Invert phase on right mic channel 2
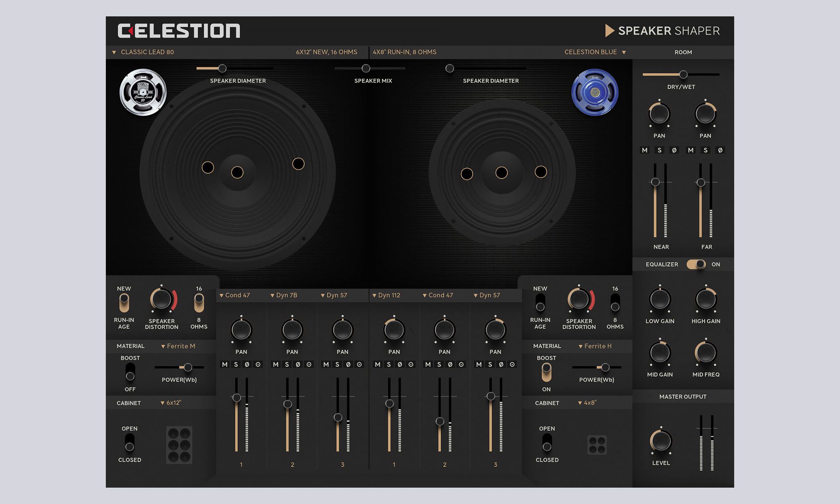The height and width of the screenshot is (504, 840). tap(450, 365)
